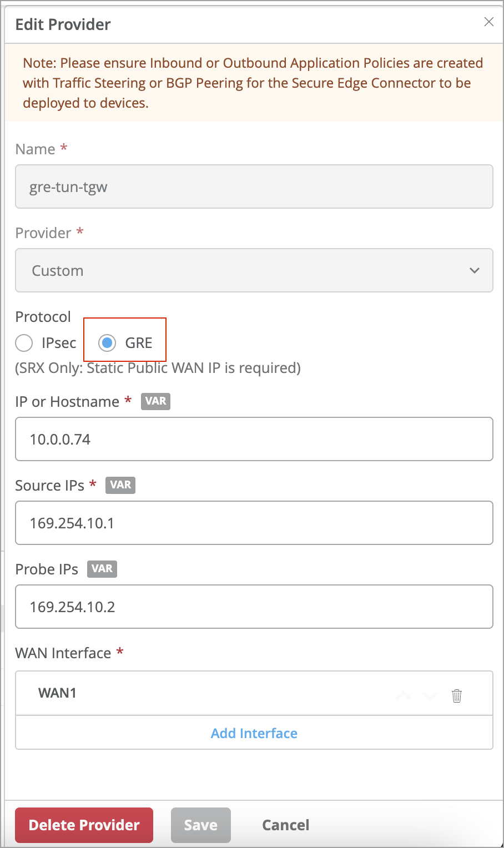Screen dimensions: 504x848
Task: Click the Traffic Steering note banner text
Action: point(253,83)
